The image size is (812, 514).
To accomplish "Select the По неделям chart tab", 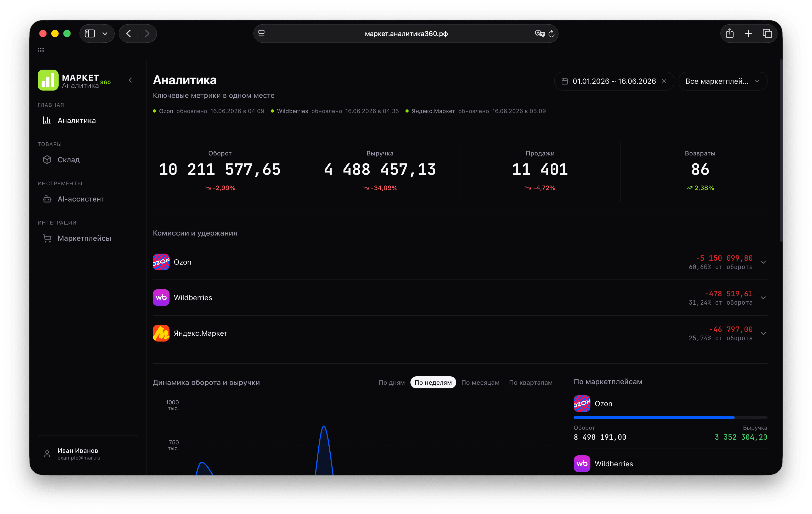I will pyautogui.click(x=433, y=382).
